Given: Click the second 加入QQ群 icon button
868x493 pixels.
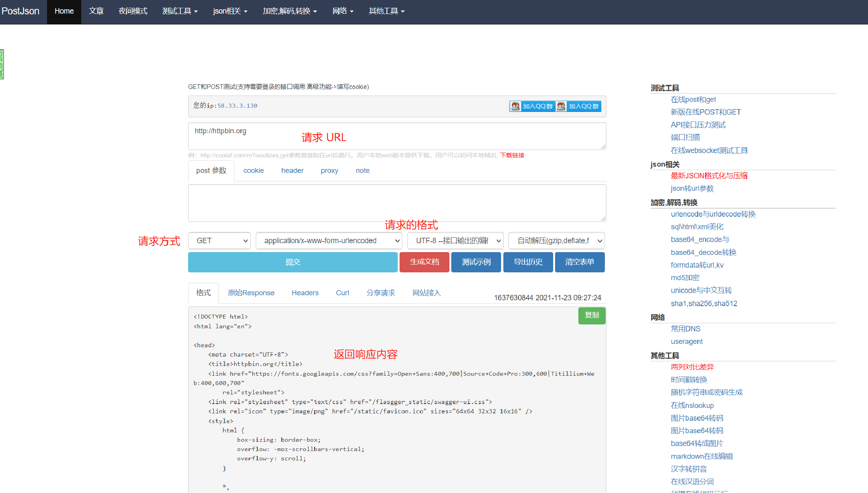Looking at the screenshot, I should coord(578,106).
